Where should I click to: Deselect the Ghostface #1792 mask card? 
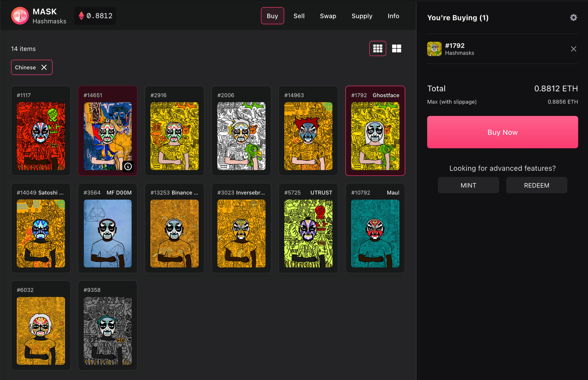coord(375,136)
